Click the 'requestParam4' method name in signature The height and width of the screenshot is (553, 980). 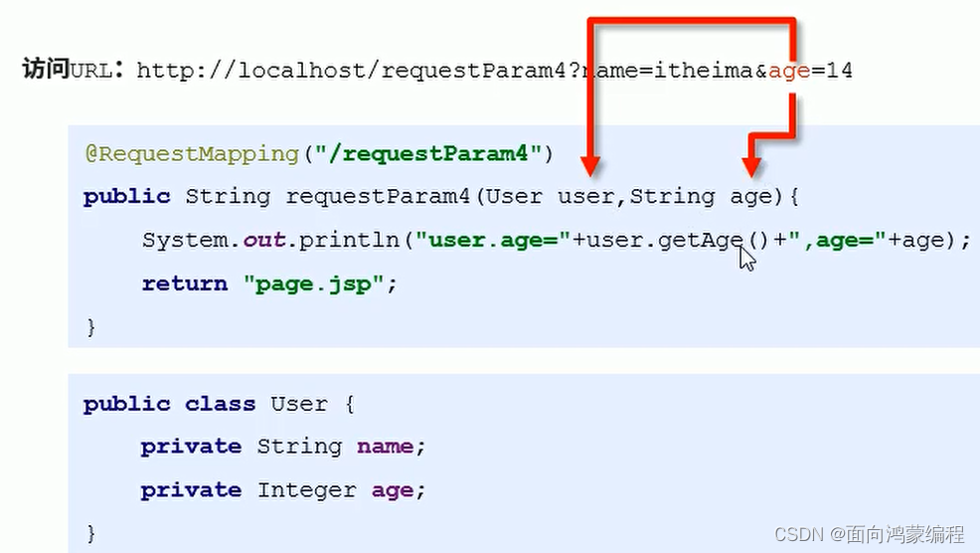point(378,197)
